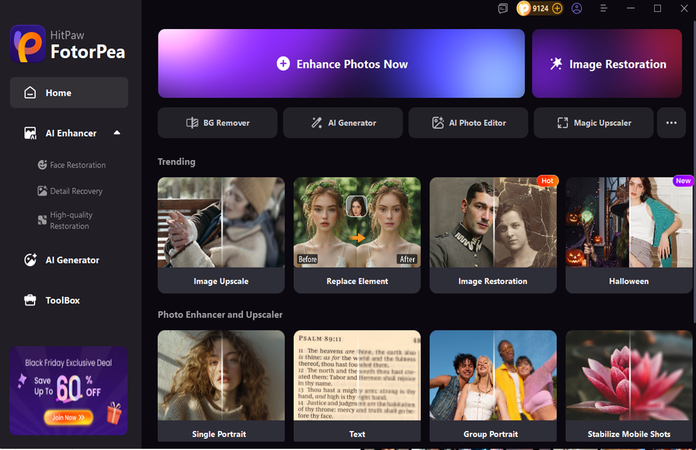The image size is (696, 450).
Task: Open the Replace Element trending card
Action: point(357,235)
